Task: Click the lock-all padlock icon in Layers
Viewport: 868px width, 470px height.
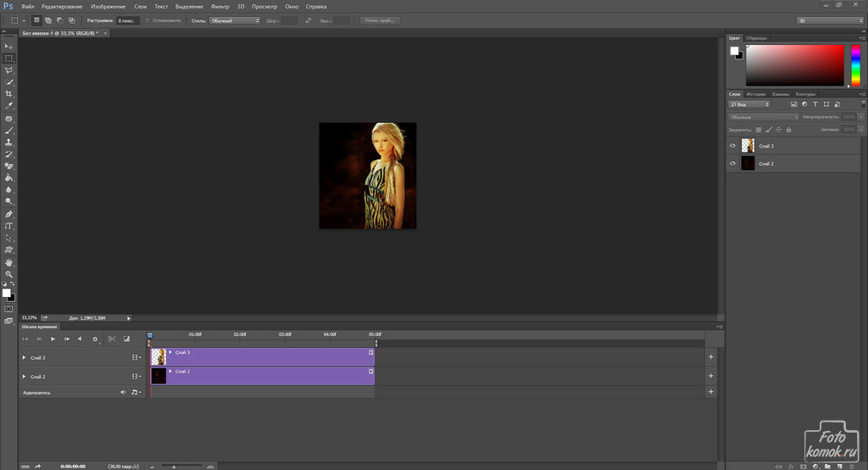Action: pos(789,130)
